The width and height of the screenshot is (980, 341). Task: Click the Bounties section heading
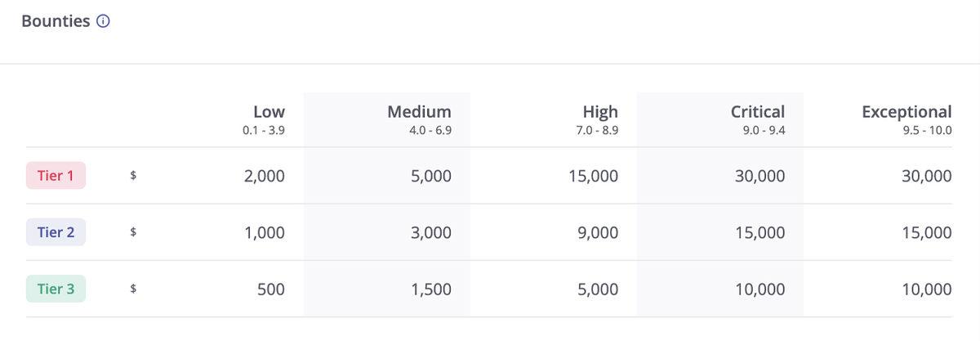pyautogui.click(x=56, y=22)
